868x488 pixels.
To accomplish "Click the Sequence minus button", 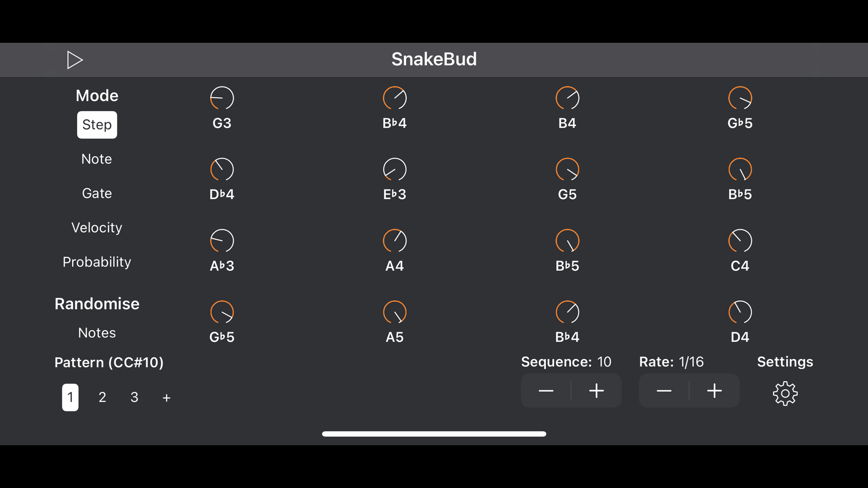I will pos(546,391).
